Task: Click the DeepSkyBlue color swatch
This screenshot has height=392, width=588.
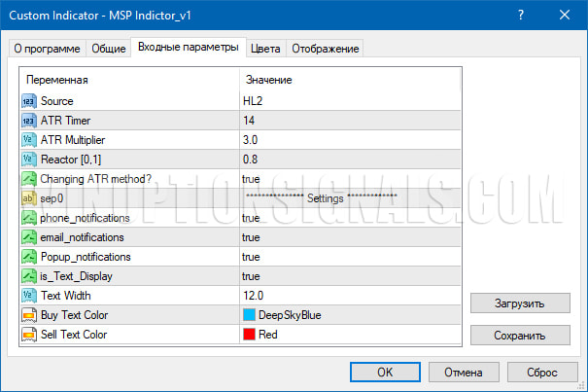Action: click(x=249, y=315)
